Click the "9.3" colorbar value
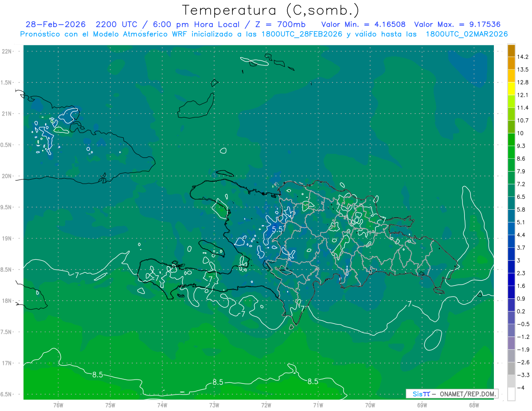The height and width of the screenshot is (411, 532). 522,146
